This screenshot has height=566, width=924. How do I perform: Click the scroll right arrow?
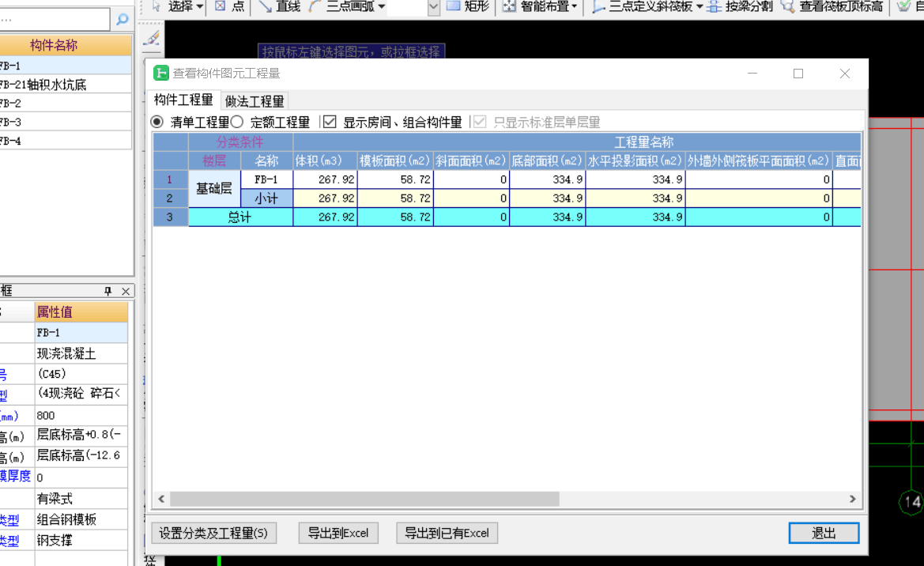point(852,499)
